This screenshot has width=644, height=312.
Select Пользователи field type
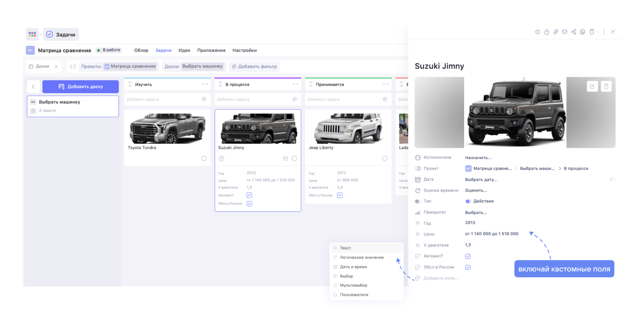point(366,295)
